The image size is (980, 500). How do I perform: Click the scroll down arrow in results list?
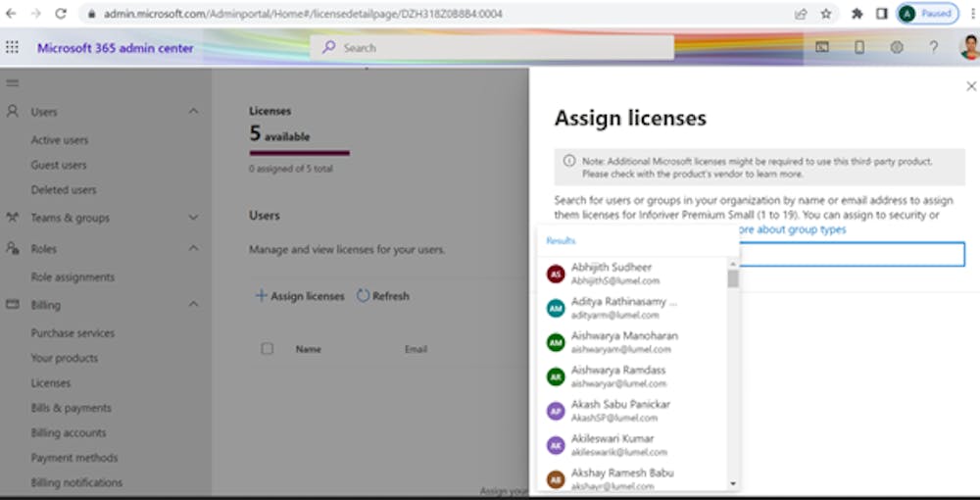(x=733, y=483)
